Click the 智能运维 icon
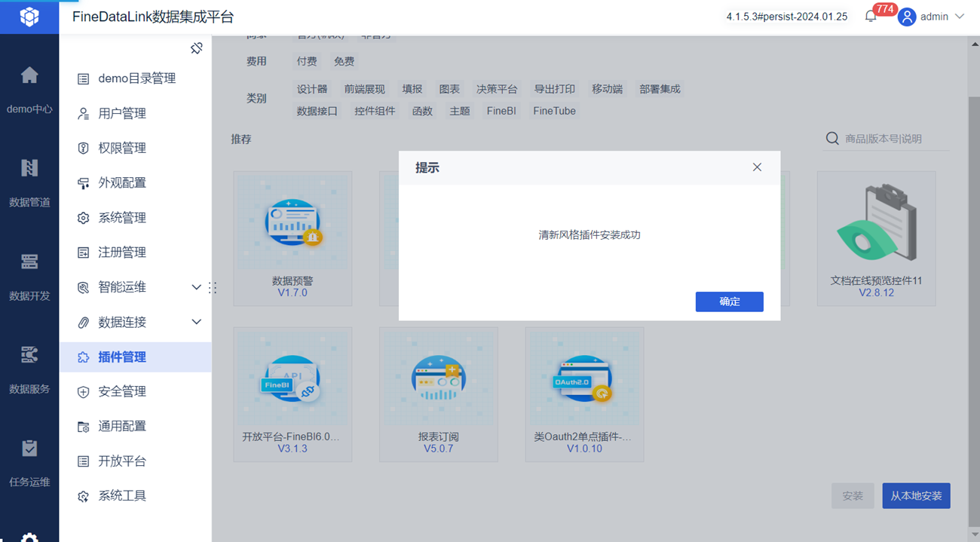 [84, 287]
